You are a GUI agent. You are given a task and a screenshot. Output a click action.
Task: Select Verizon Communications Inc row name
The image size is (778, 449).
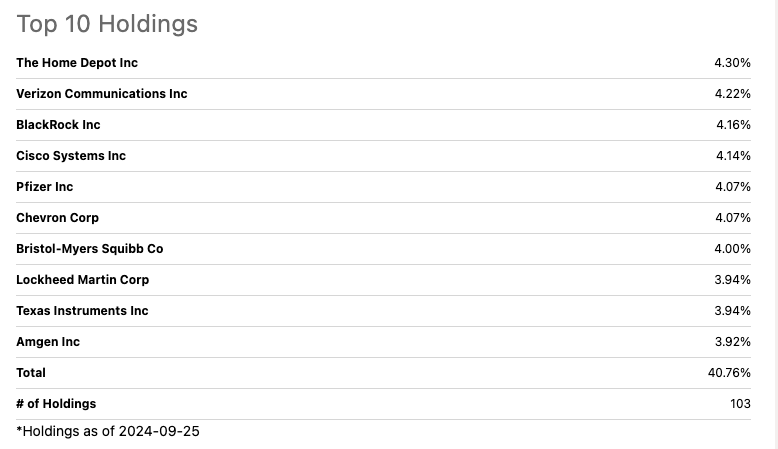tap(102, 94)
